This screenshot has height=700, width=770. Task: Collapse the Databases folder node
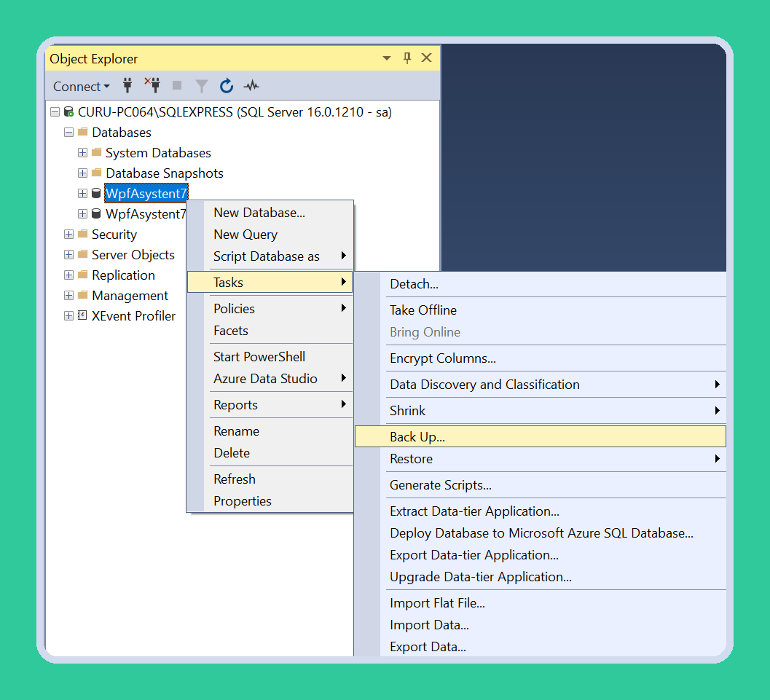pos(68,133)
